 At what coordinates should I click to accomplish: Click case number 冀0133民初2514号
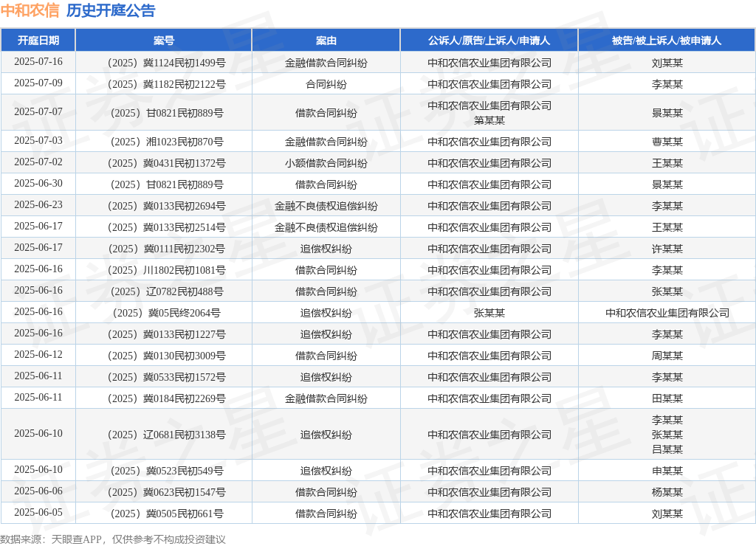166,227
